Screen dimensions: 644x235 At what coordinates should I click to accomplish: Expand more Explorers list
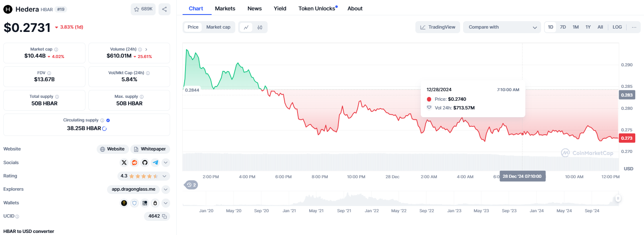(166, 189)
